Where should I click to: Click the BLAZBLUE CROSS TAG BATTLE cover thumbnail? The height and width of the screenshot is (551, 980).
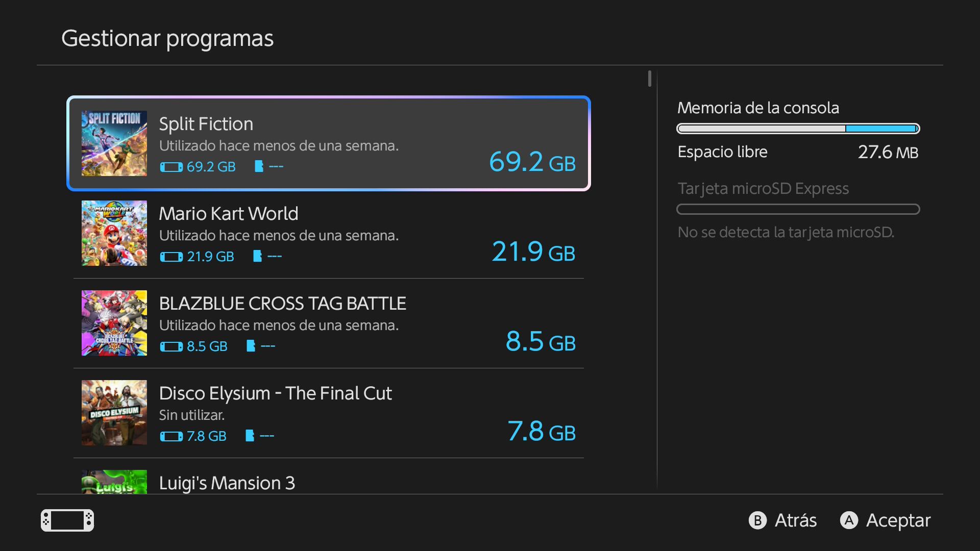click(114, 323)
